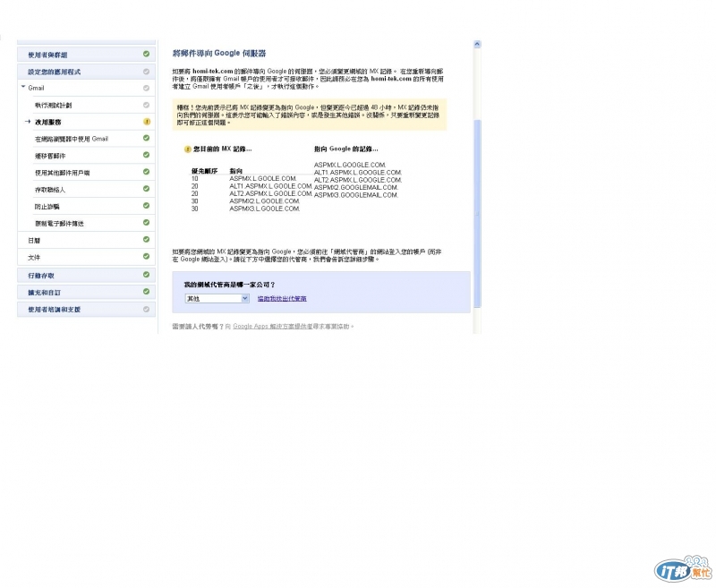
Task: Click the scrollbar up arrow
Action: [477, 44]
